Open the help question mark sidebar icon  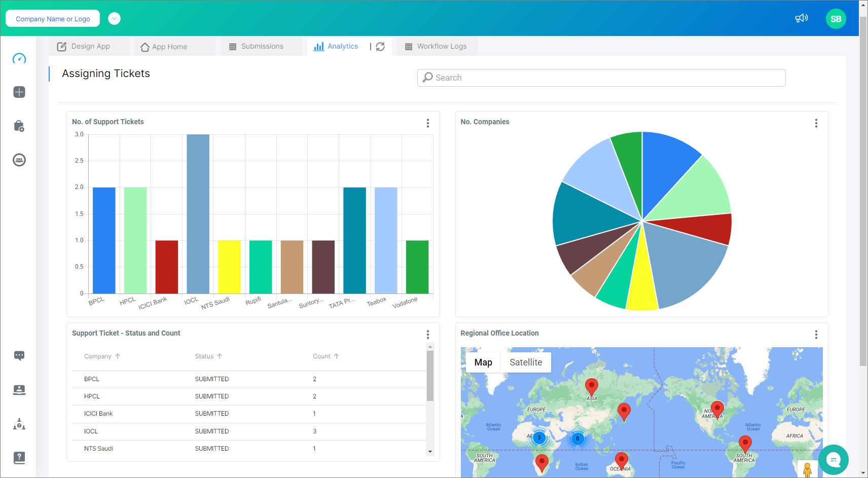point(19,458)
